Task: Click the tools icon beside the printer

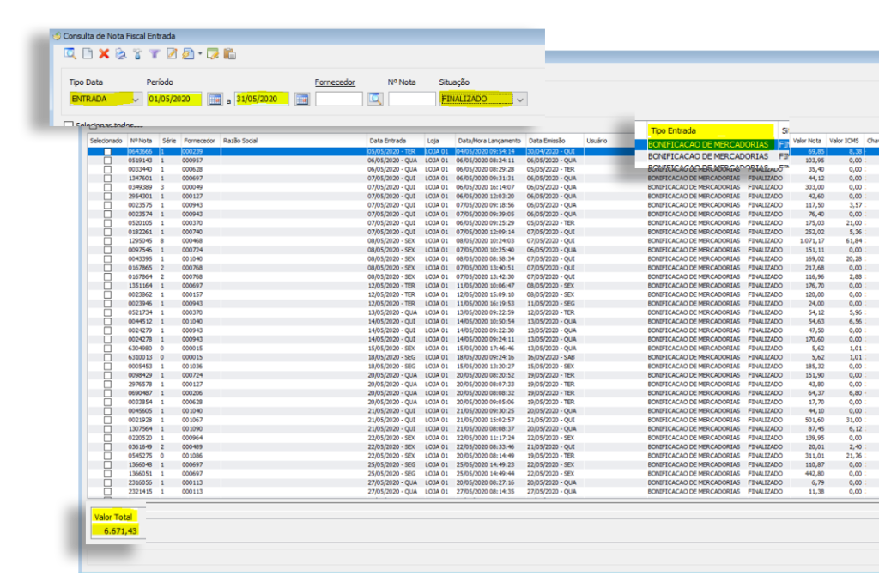Action: pyautogui.click(x=137, y=54)
